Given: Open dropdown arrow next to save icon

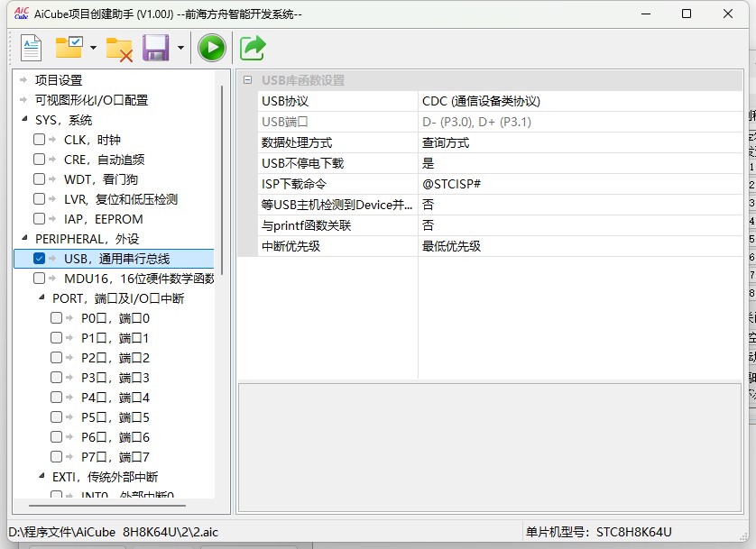Looking at the screenshot, I should [180, 48].
